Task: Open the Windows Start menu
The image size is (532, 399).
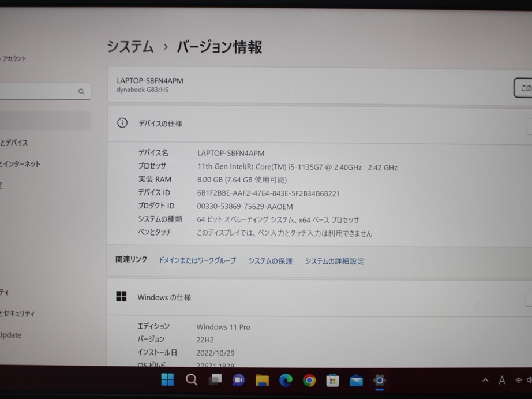Action: 167,379
